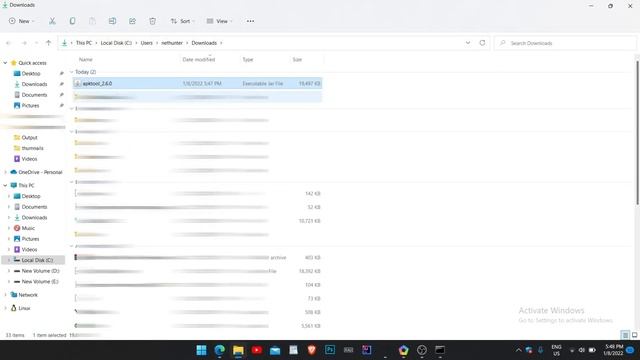
Task: Expand Network node in sidebar
Action: pos(5,295)
